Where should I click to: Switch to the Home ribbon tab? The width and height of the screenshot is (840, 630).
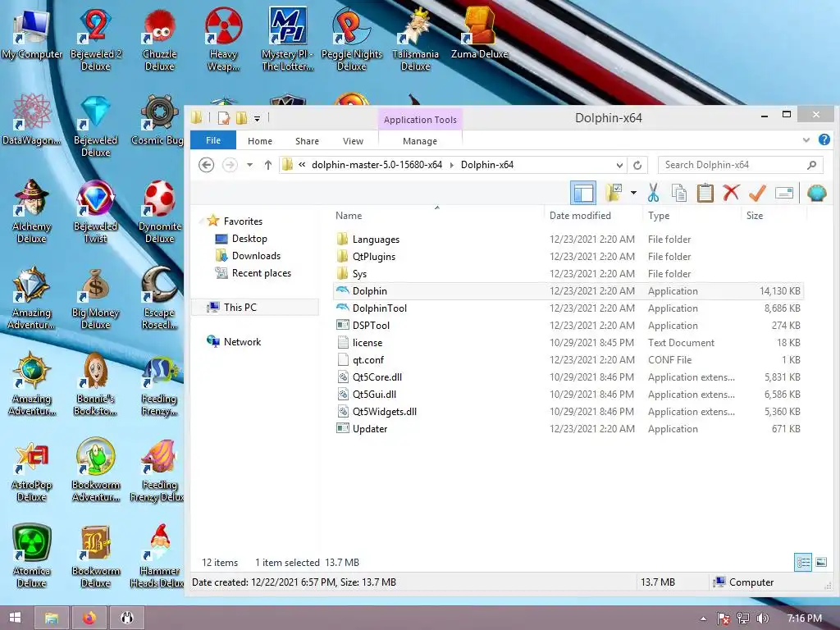(260, 141)
